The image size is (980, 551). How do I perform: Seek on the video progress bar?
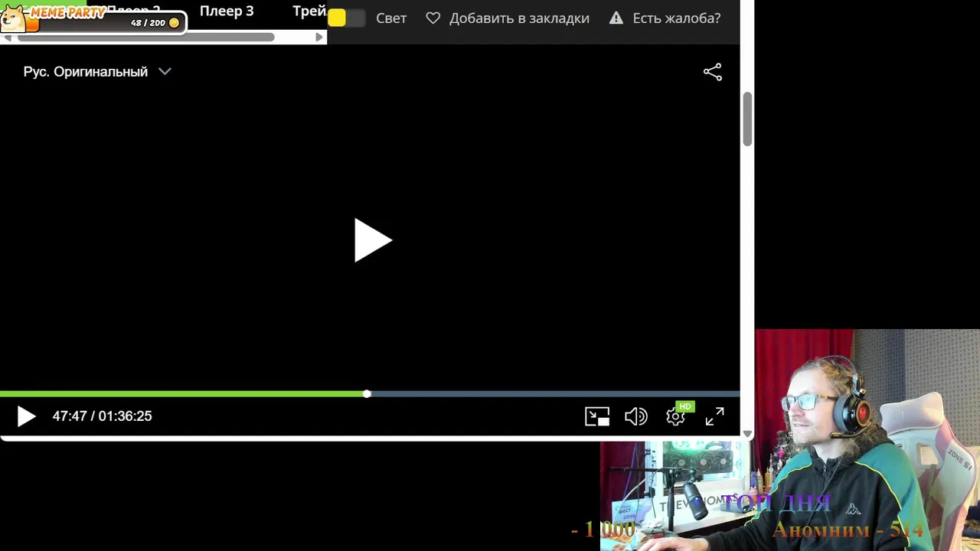point(370,394)
